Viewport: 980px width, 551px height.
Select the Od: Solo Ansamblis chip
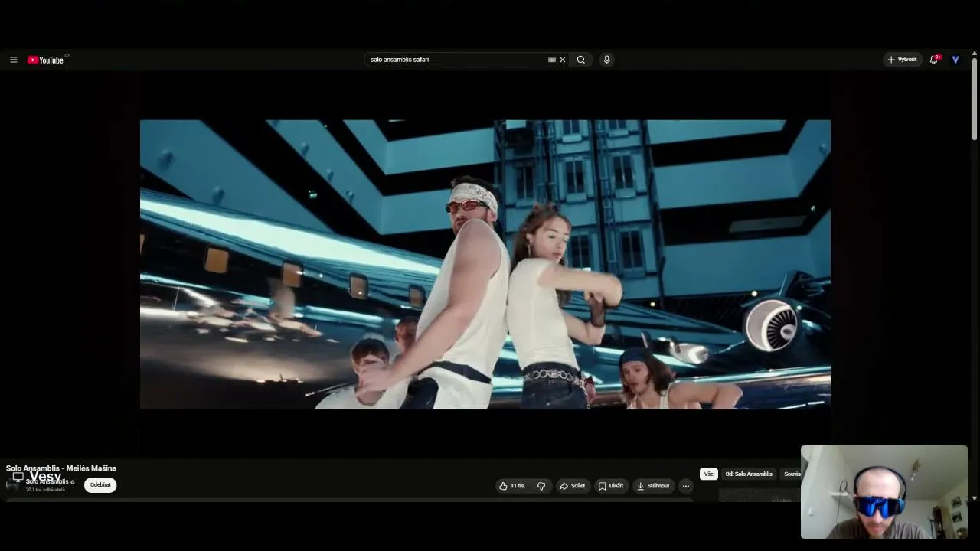point(749,474)
